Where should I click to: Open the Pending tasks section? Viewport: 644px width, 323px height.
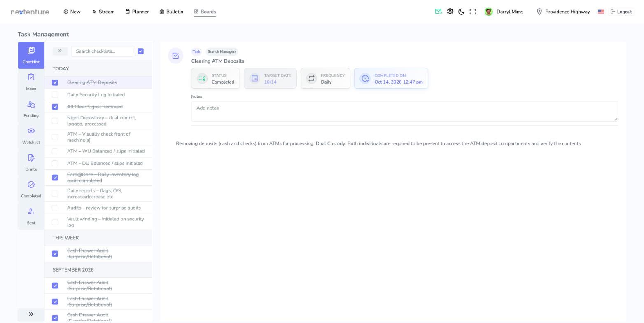31,109
